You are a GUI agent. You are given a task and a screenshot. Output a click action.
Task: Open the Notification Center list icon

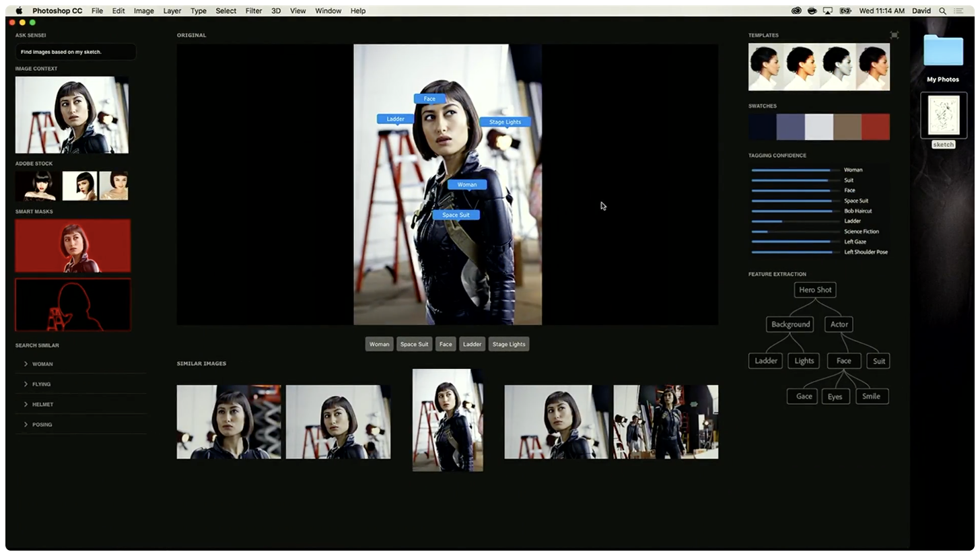958,11
